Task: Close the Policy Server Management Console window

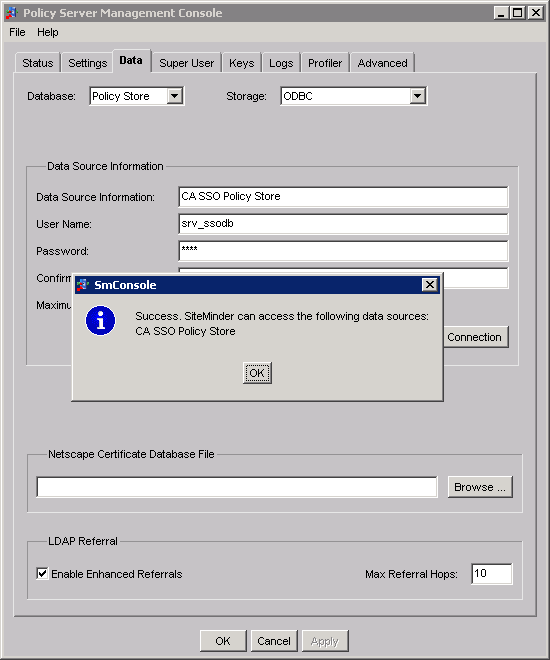Action: tap(536, 13)
